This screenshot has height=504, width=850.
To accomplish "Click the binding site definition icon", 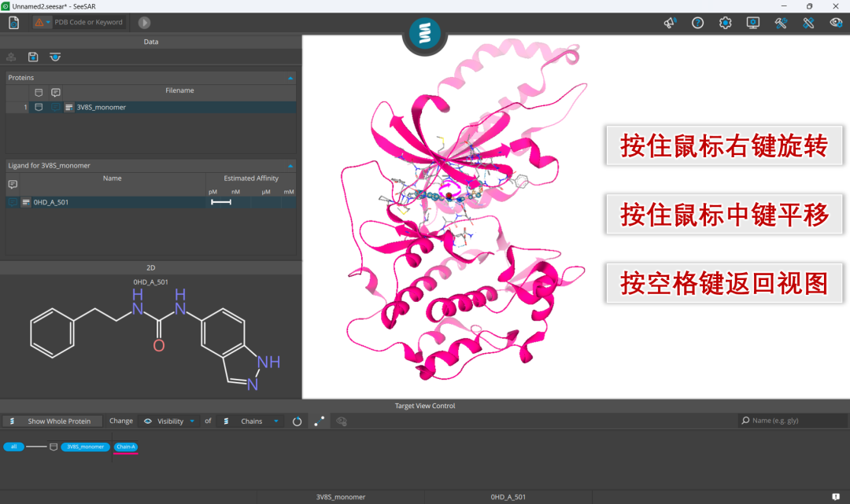I will coord(55,57).
